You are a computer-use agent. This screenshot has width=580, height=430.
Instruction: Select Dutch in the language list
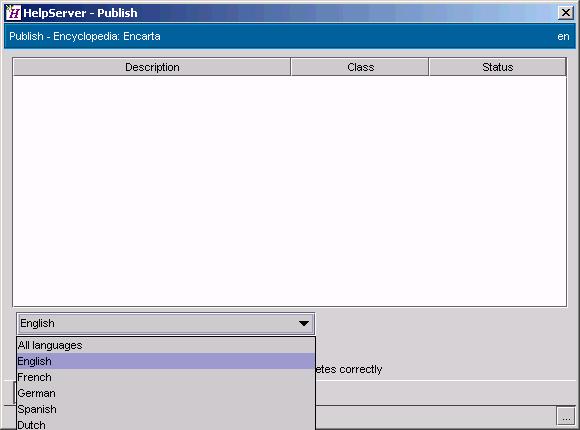point(166,424)
